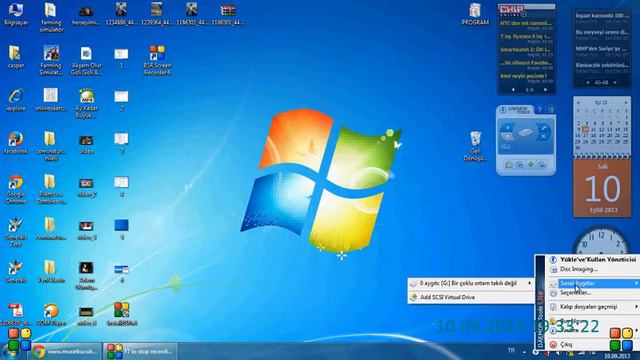Select the blue file named 5
The width and height of the screenshot is (640, 360).
pyautogui.click(x=121, y=229)
